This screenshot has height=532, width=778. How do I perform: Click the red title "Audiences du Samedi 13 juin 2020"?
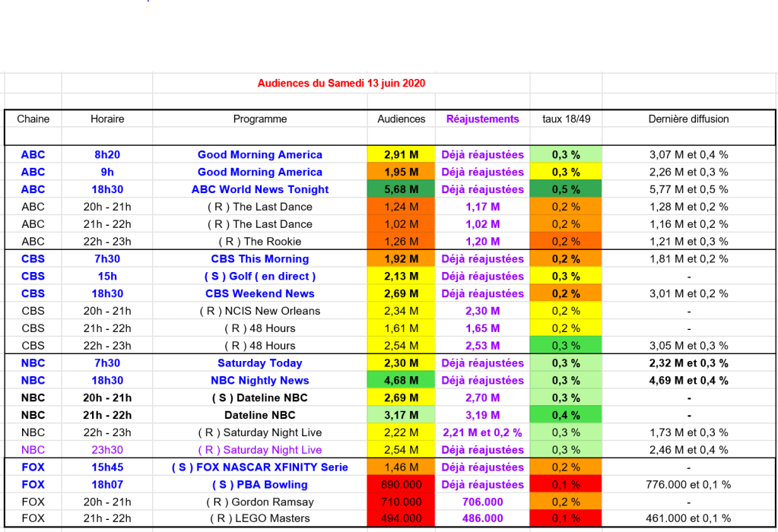pos(341,83)
